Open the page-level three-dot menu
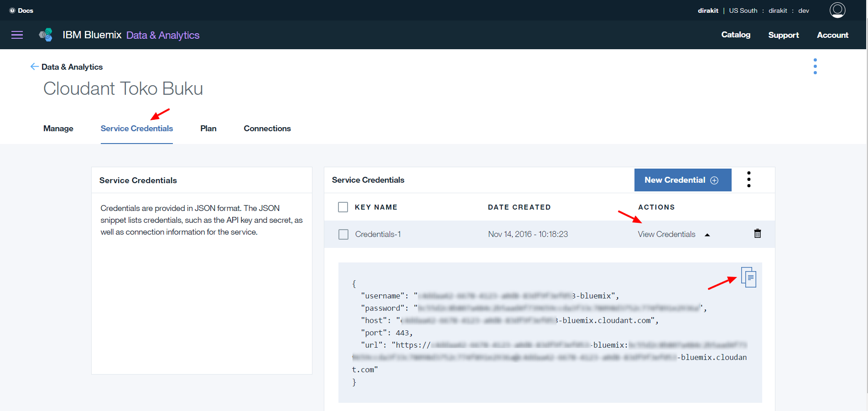This screenshot has height=411, width=868. click(815, 67)
